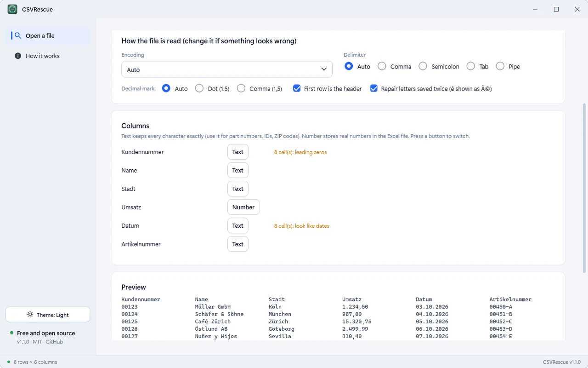588x368 pixels.
Task: Click the 8 cell(s): look like dates warning
Action: (302, 226)
